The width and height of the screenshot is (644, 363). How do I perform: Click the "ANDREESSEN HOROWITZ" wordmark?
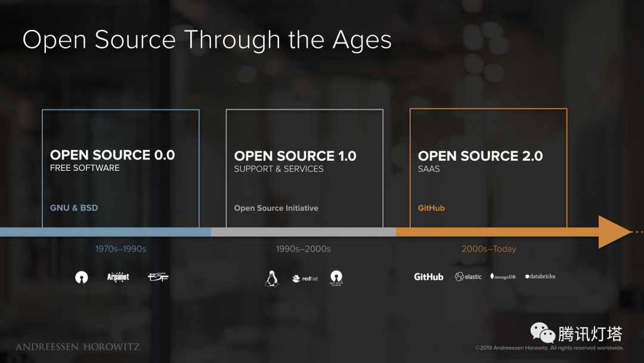pos(78,347)
